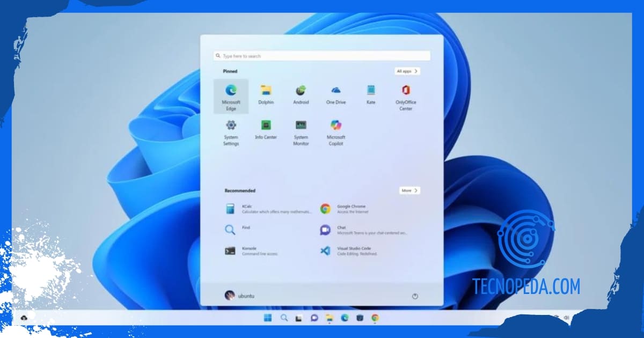Open the pinned Android app
644x338 pixels.
point(301,94)
